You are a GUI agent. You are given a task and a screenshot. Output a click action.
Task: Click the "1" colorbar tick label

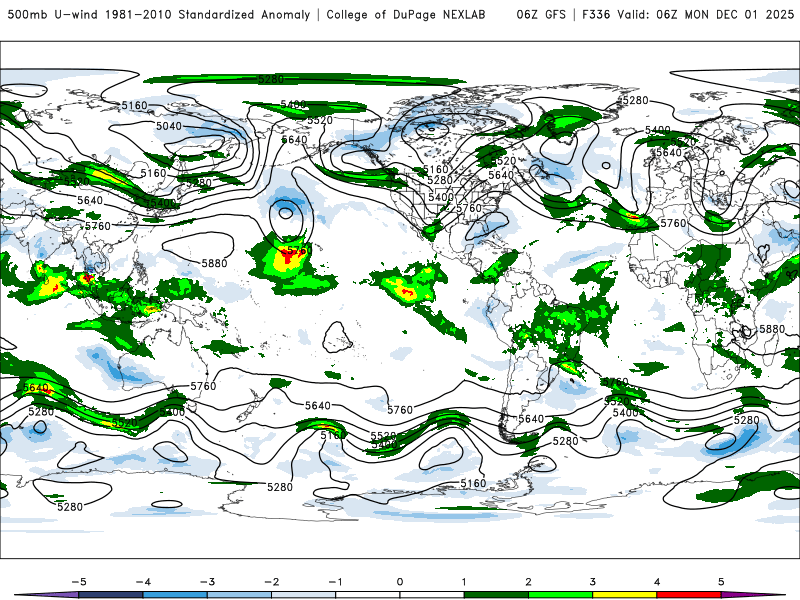(x=464, y=582)
